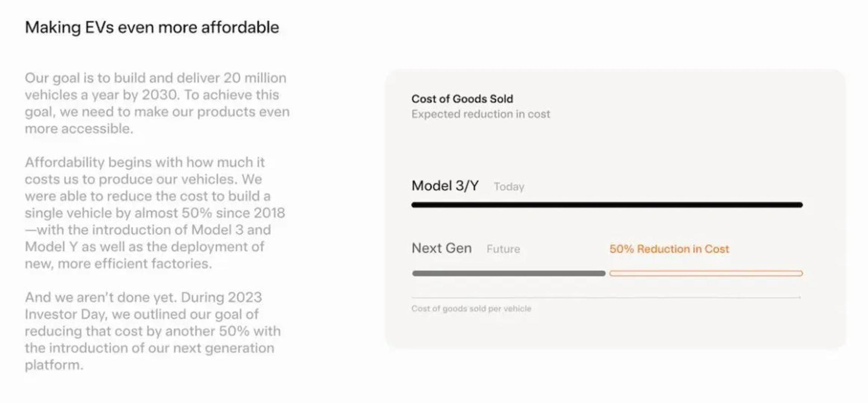Screen dimensions: 868x403
Task: Click the 'Expected reduction in cost' subtitle
Action: [481, 114]
